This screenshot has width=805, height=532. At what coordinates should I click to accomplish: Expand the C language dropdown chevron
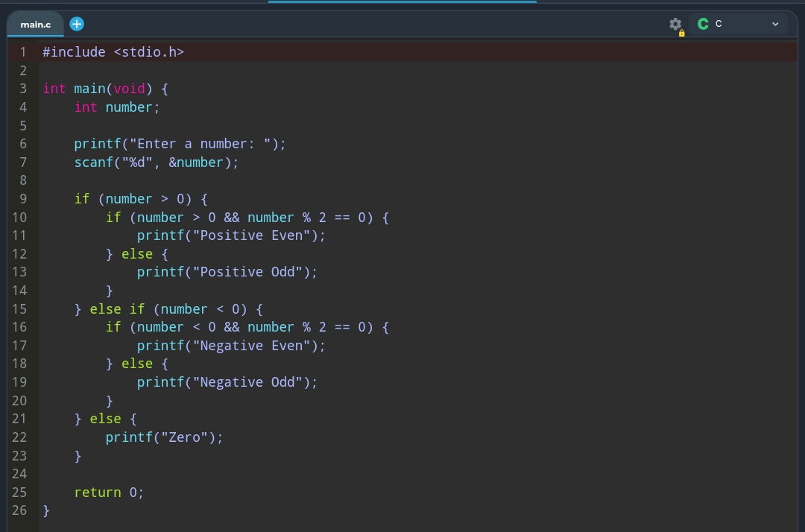pos(774,24)
